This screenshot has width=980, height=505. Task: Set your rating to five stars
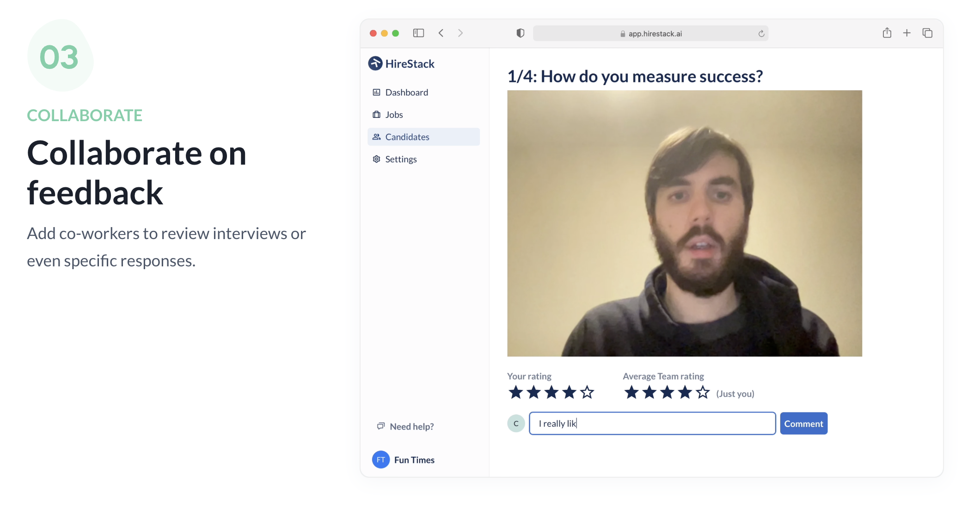[587, 393]
